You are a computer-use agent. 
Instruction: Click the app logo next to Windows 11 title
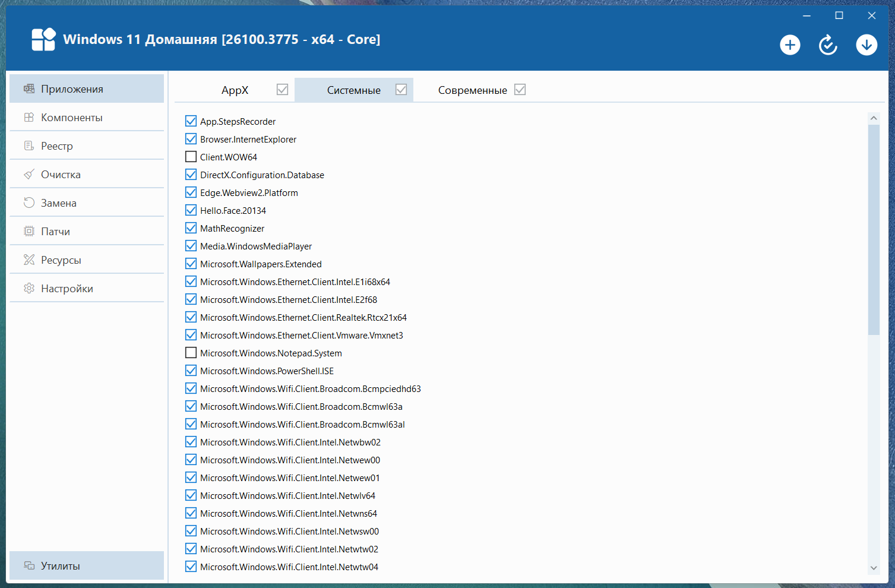pyautogui.click(x=43, y=40)
